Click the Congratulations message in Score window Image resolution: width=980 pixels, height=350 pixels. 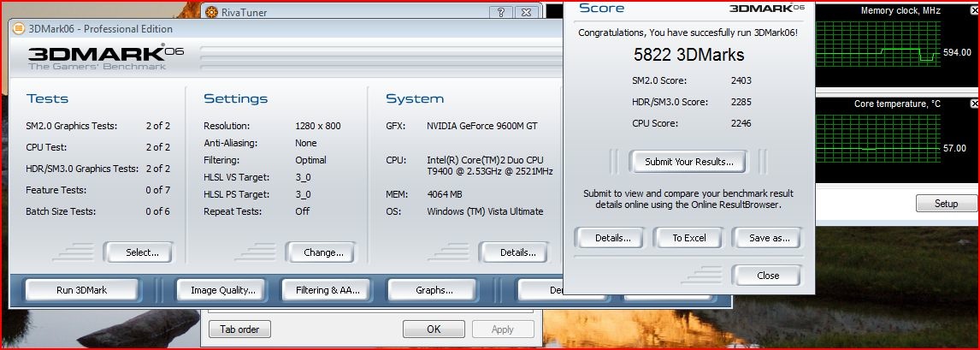(688, 33)
